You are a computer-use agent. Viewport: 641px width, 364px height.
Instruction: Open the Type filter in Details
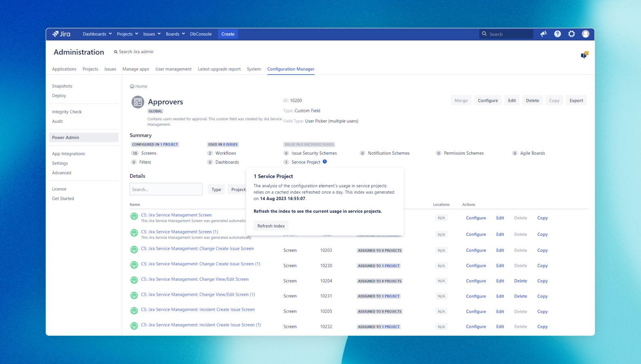pos(216,189)
